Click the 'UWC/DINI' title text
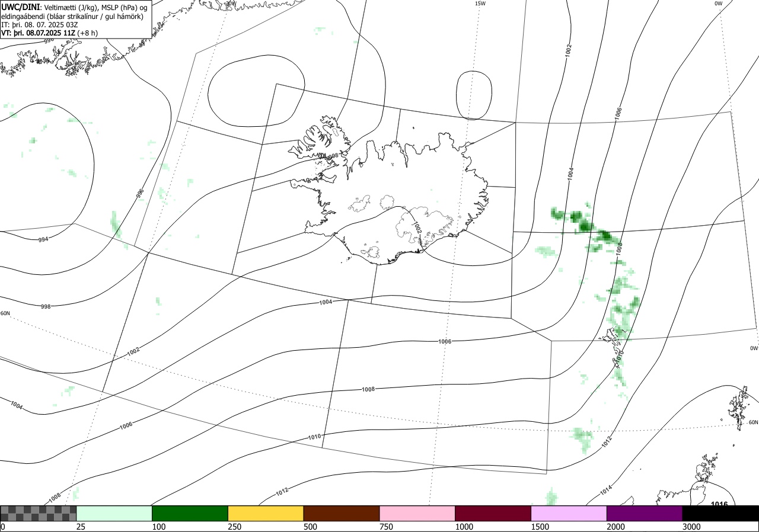This screenshot has width=759, height=532. 20,7
